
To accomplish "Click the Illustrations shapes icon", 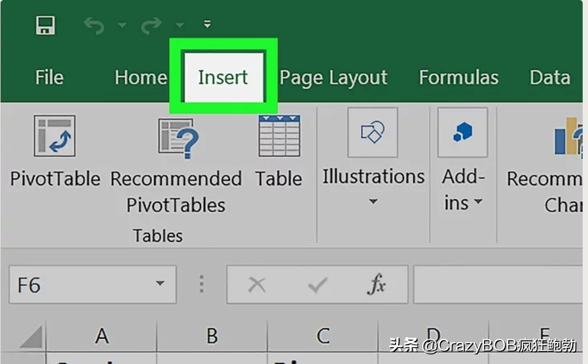I will pos(373,132).
